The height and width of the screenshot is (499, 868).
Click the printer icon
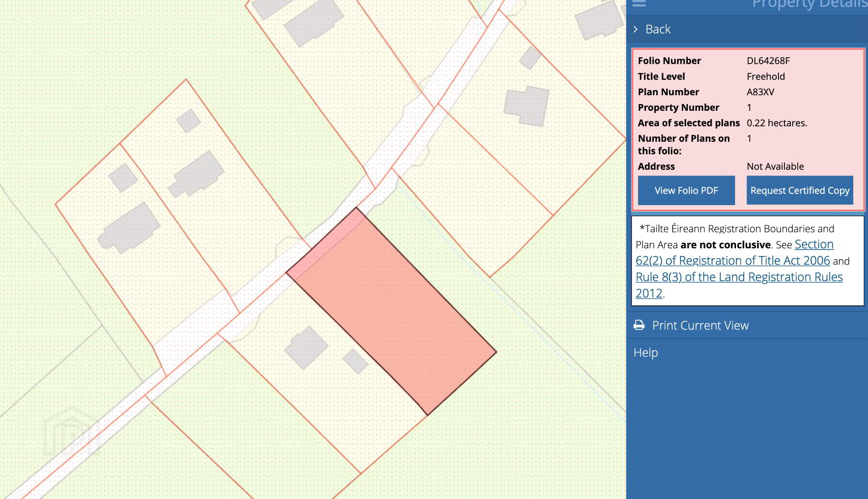[639, 325]
